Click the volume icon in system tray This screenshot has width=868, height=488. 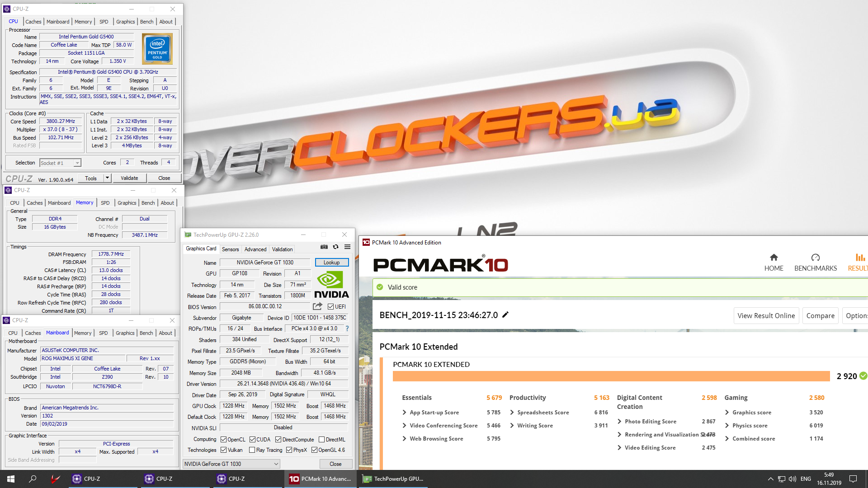[x=792, y=479]
